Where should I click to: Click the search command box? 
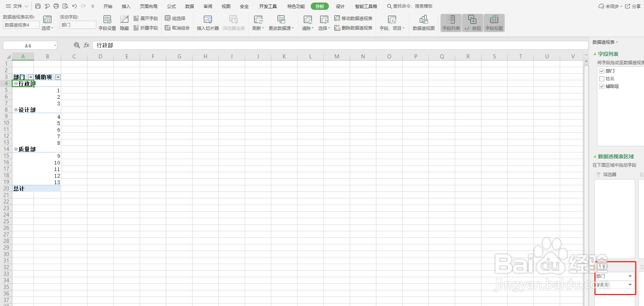(x=410, y=6)
